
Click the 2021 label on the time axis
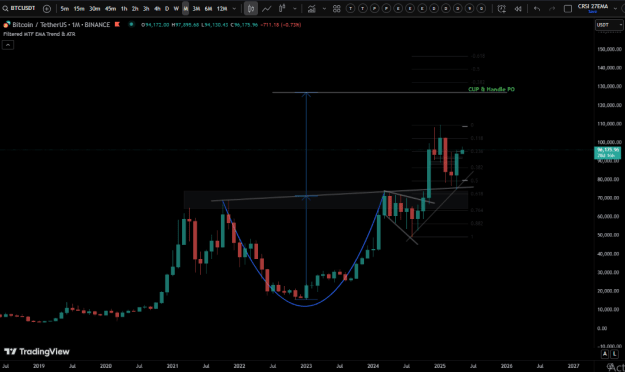pyautogui.click(x=172, y=366)
